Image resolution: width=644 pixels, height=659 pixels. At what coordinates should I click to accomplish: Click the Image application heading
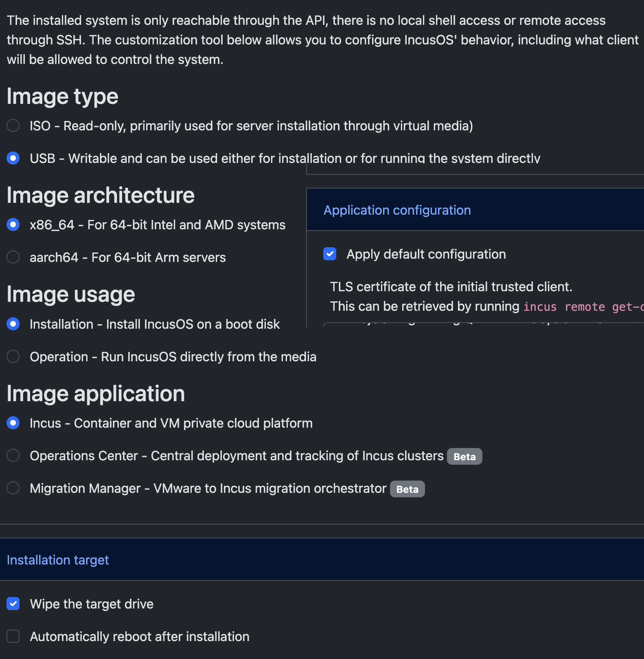tap(96, 394)
